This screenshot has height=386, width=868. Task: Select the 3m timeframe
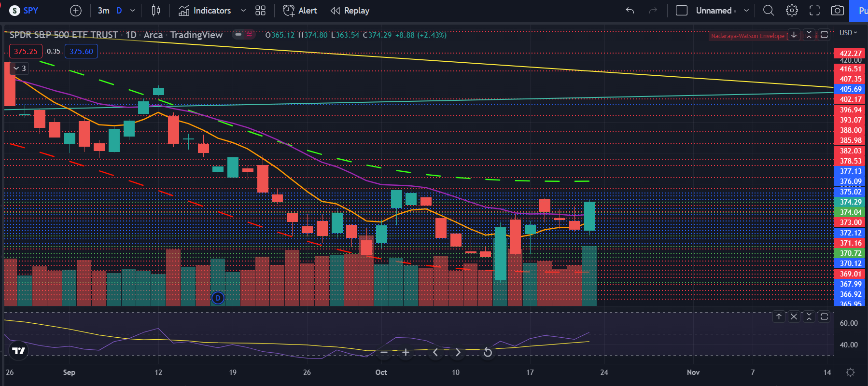pyautogui.click(x=103, y=11)
